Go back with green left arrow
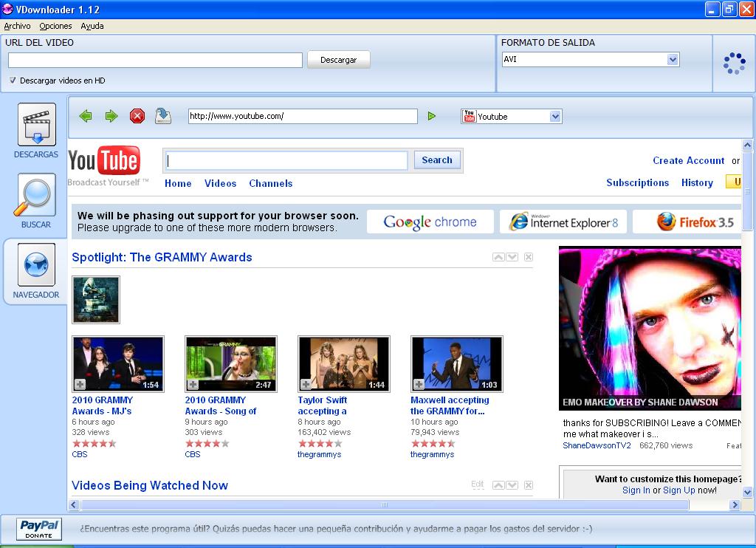 [86, 116]
